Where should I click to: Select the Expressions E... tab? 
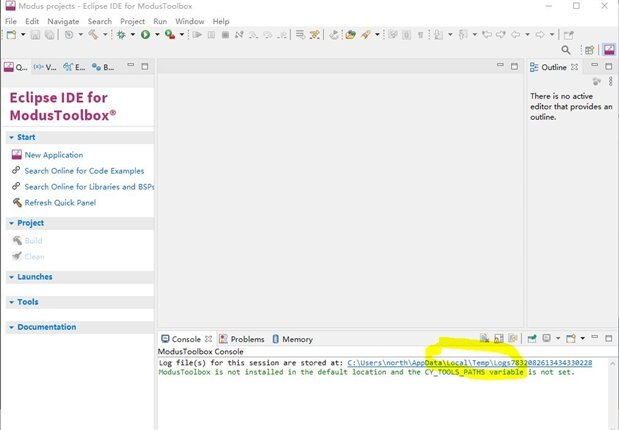tap(75, 67)
